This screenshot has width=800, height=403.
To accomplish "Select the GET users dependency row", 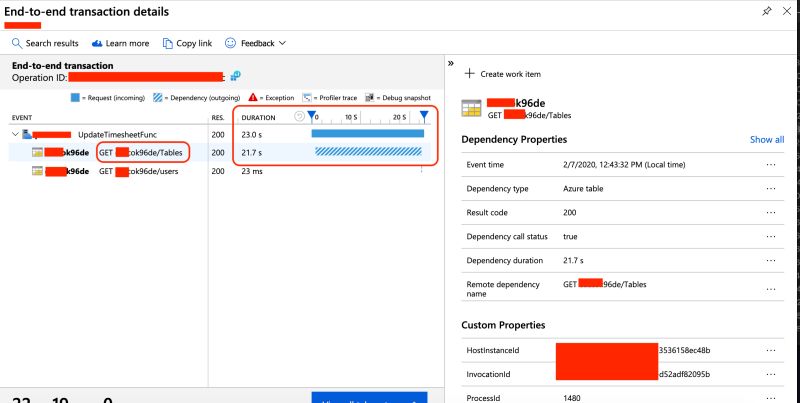I will (219, 171).
